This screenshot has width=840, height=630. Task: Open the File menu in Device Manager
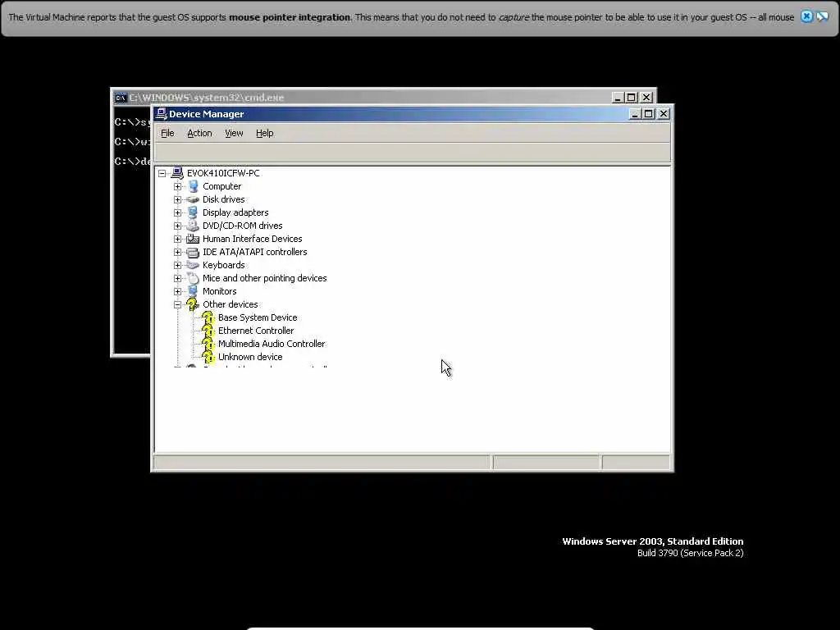tap(167, 133)
